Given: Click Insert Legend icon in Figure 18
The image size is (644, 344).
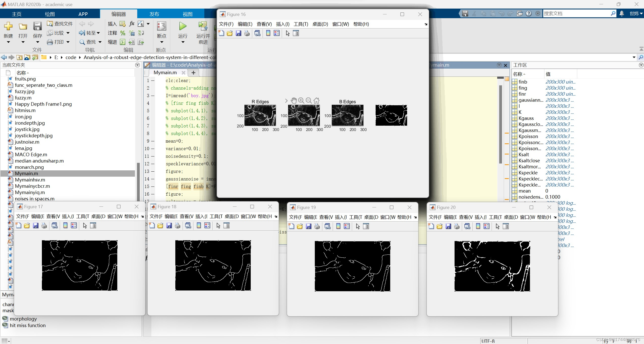Looking at the screenshot, I should [207, 226].
